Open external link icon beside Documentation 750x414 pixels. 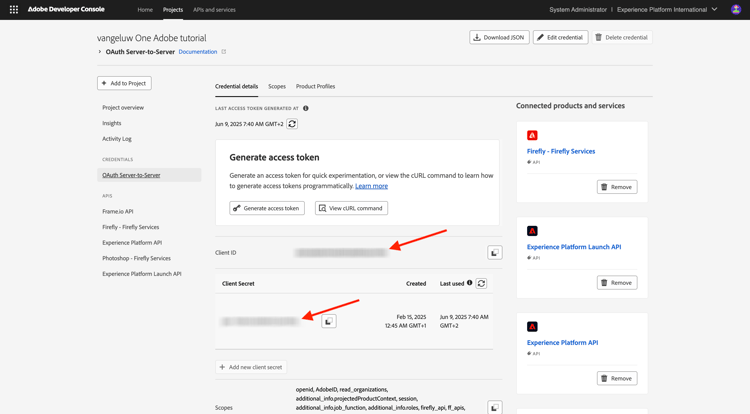[x=223, y=52]
